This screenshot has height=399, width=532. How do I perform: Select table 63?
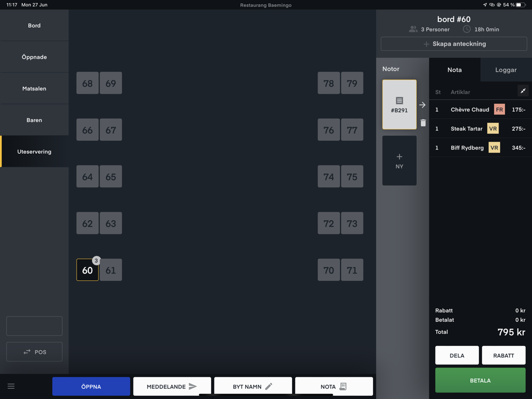click(111, 223)
